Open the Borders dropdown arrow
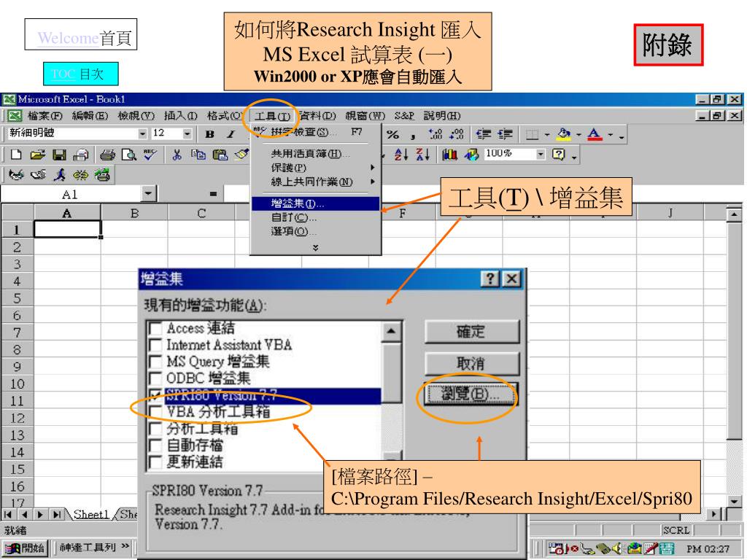The image size is (747, 560). point(546,135)
